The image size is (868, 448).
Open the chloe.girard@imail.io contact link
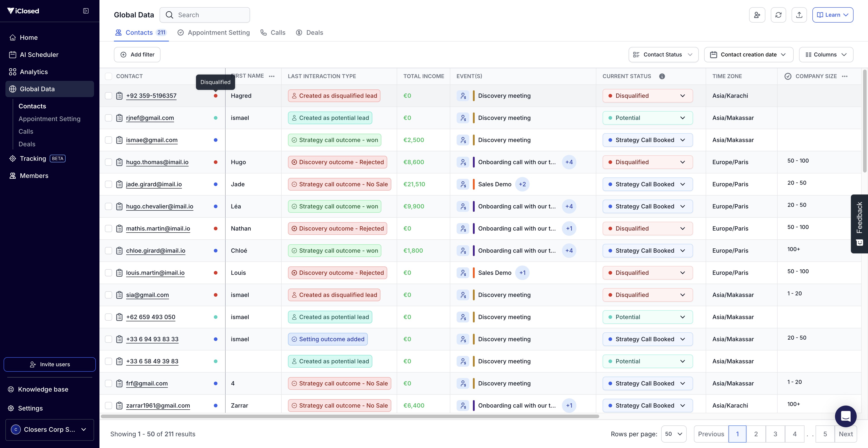pos(155,251)
